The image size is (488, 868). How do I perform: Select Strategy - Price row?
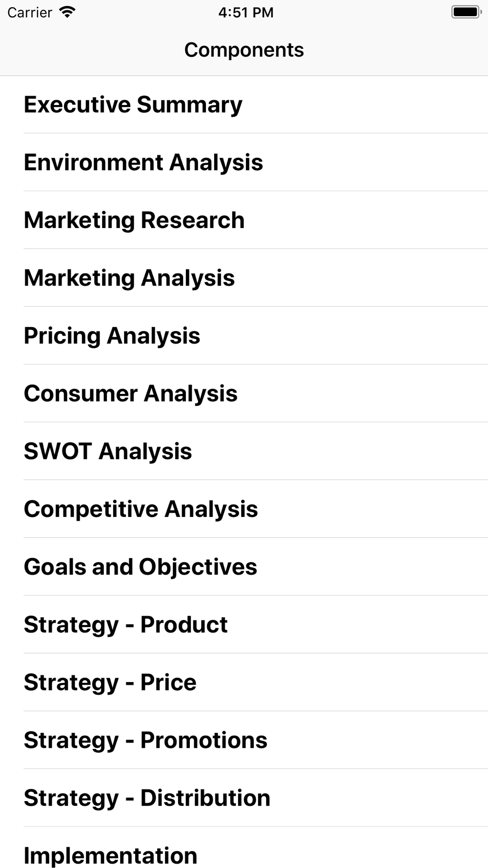coord(244,682)
